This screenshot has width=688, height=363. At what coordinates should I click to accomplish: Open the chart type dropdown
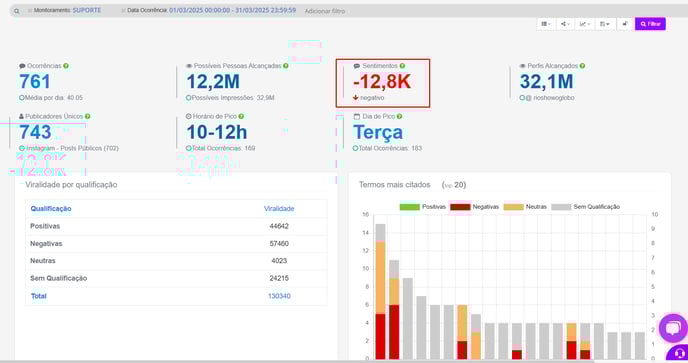click(x=585, y=24)
